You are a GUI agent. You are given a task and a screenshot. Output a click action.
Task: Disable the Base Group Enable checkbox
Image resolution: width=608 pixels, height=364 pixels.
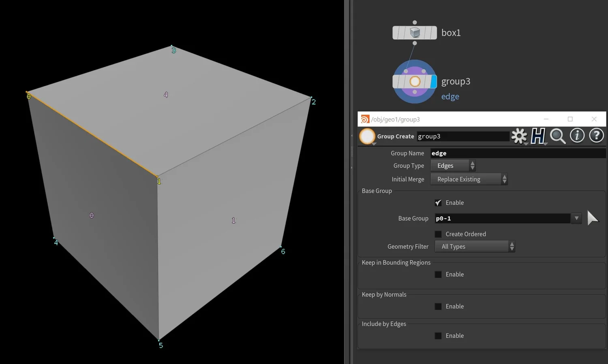438,202
